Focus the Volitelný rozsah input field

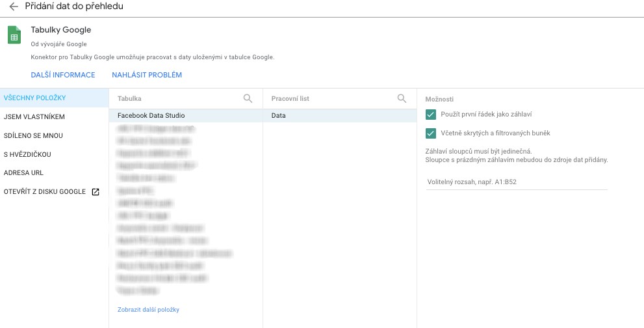click(x=517, y=182)
